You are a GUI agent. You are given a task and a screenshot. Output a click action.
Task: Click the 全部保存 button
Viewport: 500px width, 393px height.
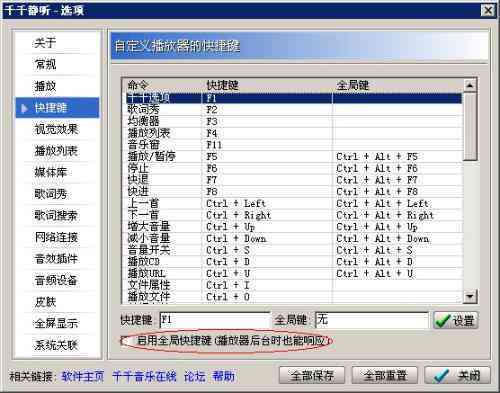point(312,375)
